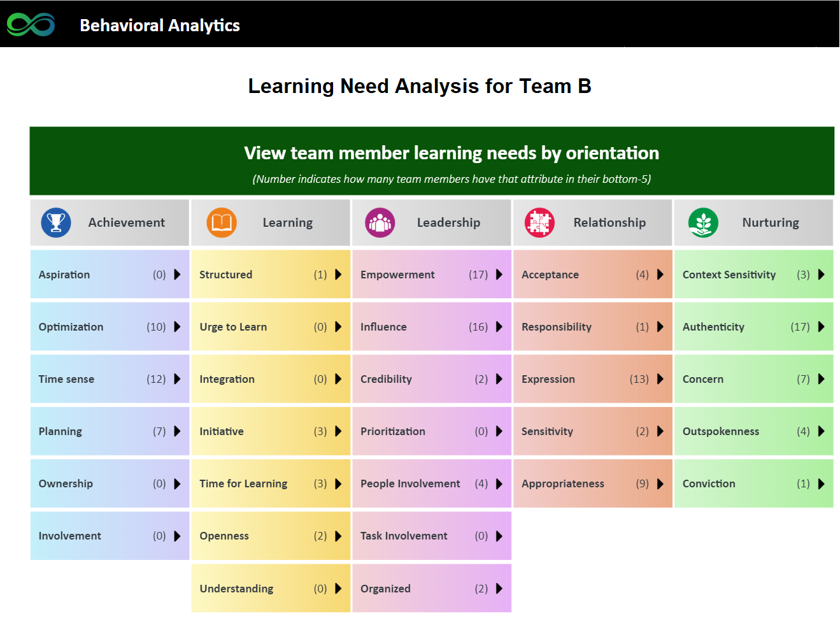
Task: Open the Urge to Learn row
Action: tap(271, 327)
